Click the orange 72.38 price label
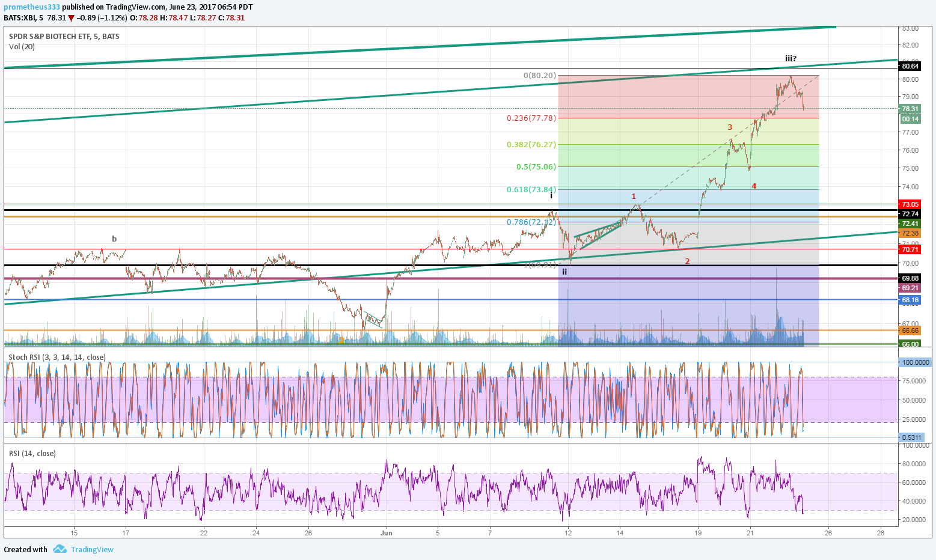 click(910, 233)
